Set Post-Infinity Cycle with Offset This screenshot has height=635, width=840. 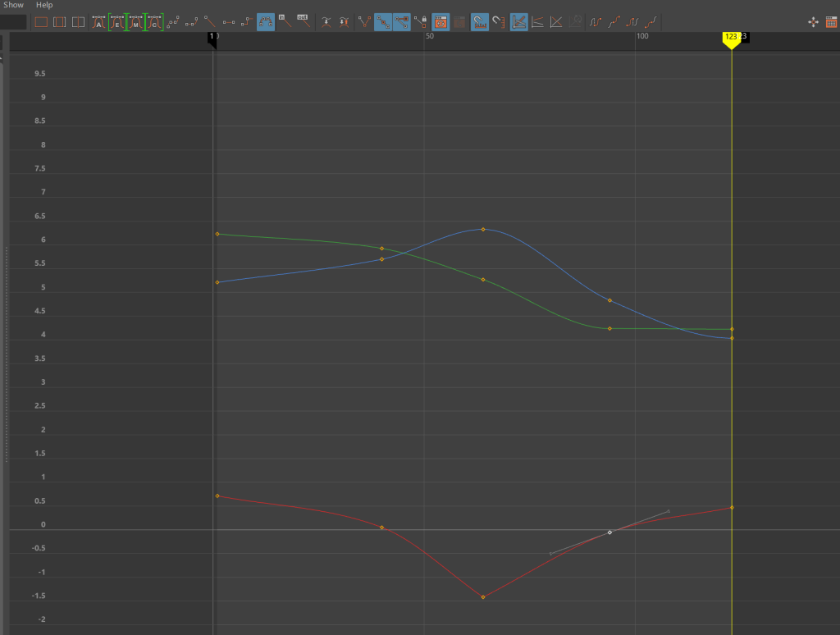pyautogui.click(x=651, y=22)
